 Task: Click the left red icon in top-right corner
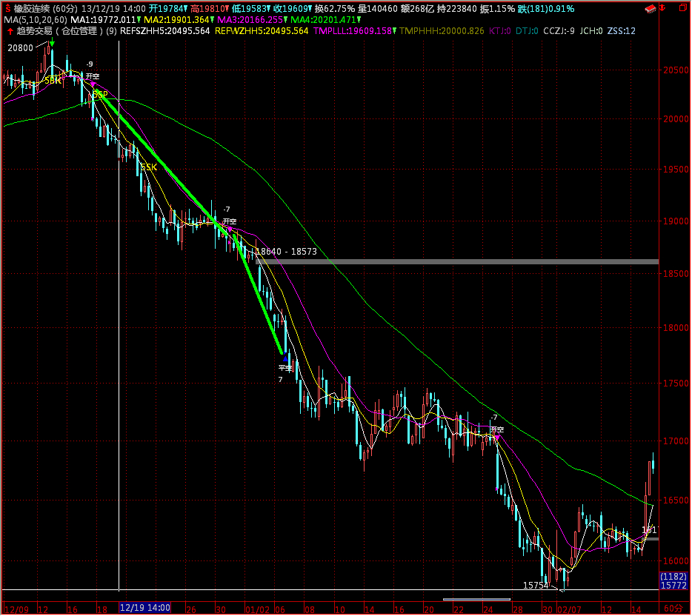pyautogui.click(x=651, y=9)
